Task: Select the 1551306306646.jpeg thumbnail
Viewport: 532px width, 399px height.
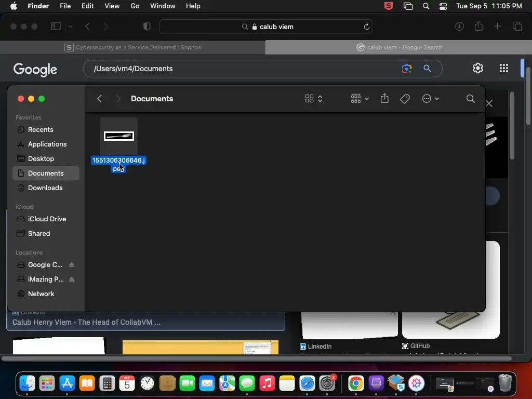Action: [119, 136]
